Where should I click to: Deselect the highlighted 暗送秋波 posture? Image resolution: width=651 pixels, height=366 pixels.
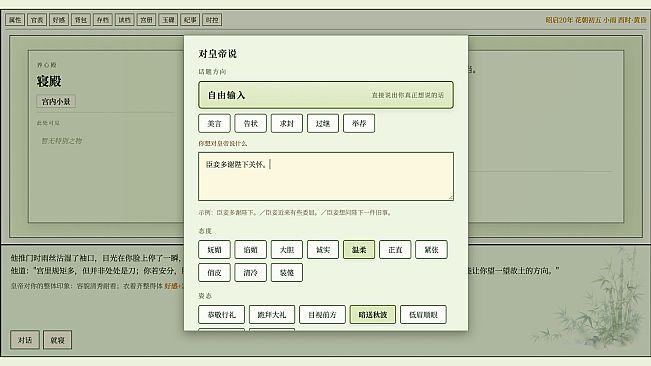[x=373, y=315]
